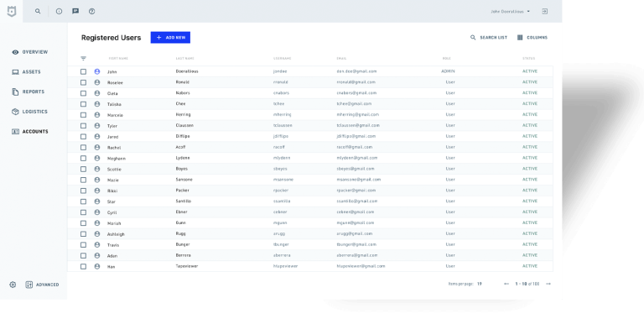Viewport: 644px width, 319px height.
Task: Click the Add New button
Action: 170,38
